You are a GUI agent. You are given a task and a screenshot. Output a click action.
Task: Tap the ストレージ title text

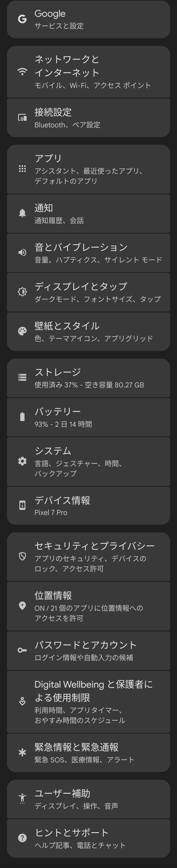pos(58,372)
